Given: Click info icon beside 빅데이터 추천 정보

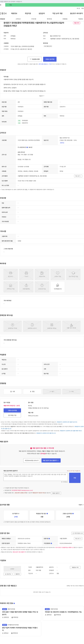Looking at the screenshot, I should [x=14, y=603].
